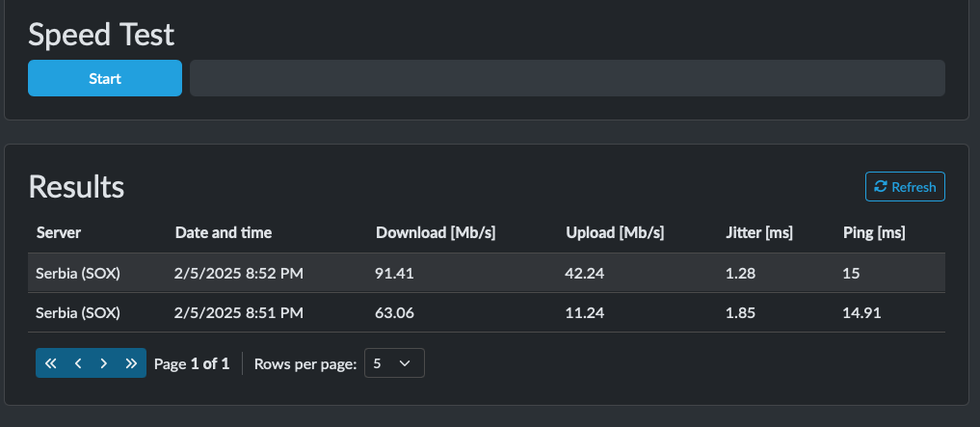Open the rows per page dropdown

pos(394,363)
